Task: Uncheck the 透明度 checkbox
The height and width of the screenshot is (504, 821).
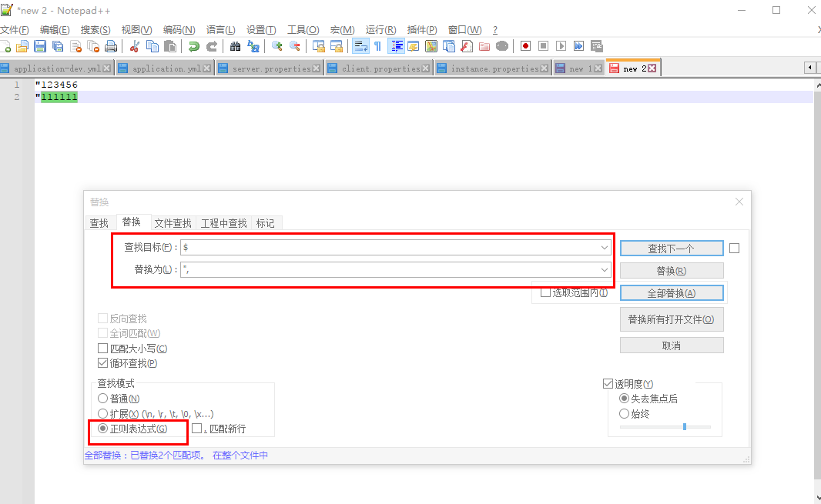Action: [x=608, y=384]
